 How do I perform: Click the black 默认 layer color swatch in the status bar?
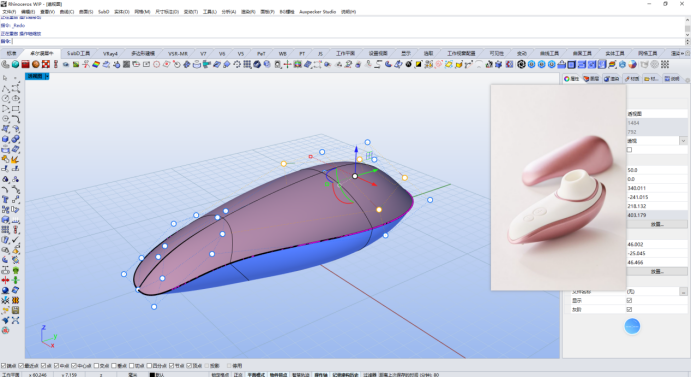(152, 374)
